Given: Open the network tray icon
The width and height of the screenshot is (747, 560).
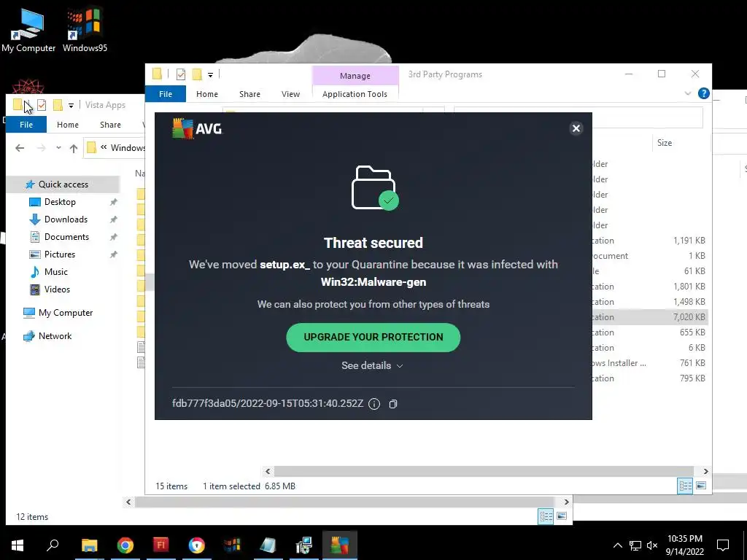Looking at the screenshot, I should [x=635, y=545].
